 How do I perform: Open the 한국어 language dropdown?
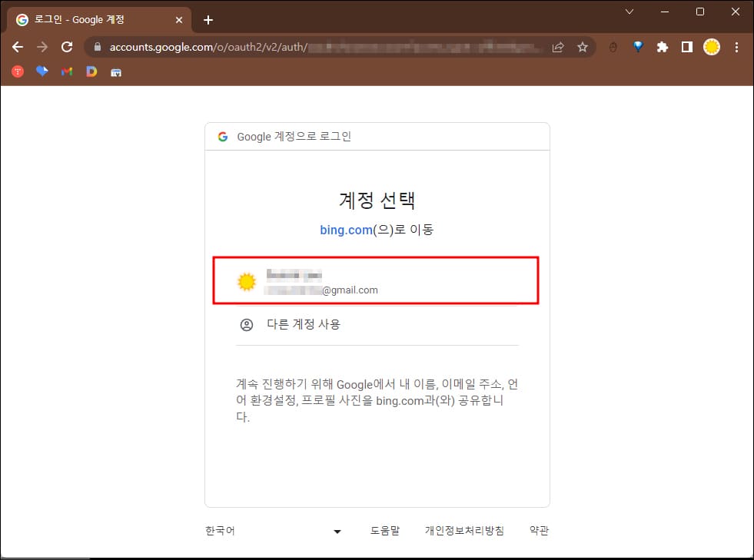tap(273, 531)
